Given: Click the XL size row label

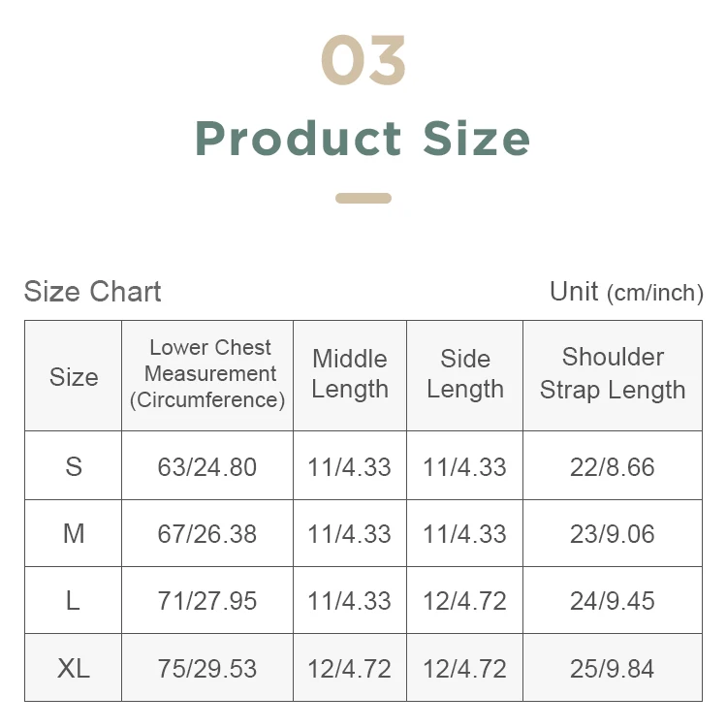Looking at the screenshot, I should pyautogui.click(x=74, y=668).
